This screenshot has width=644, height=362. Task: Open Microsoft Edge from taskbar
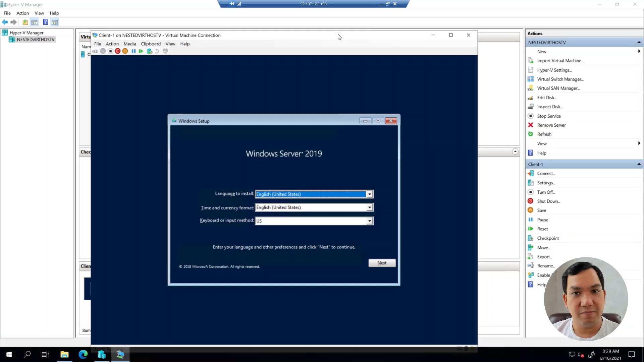(x=83, y=354)
